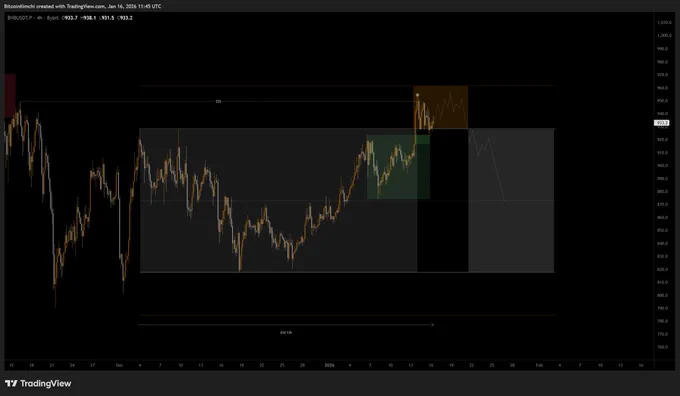Click the label on the upper horizontal line
The width and height of the screenshot is (680, 396).
pos(218,101)
